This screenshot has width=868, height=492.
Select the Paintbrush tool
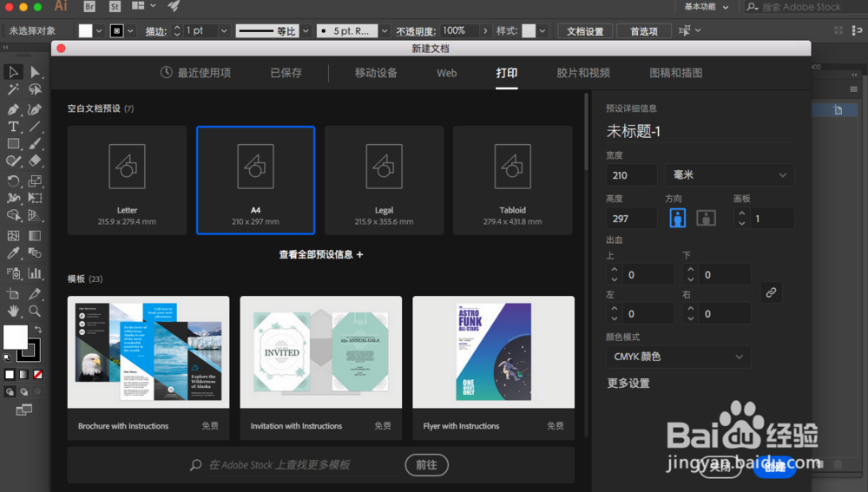pyautogui.click(x=35, y=144)
